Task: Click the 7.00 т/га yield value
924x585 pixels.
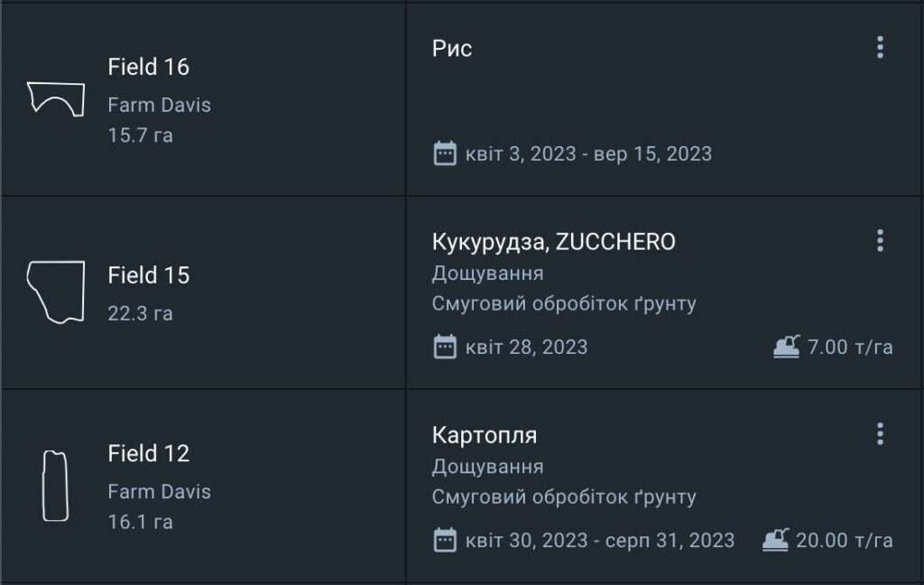Action: click(x=850, y=347)
